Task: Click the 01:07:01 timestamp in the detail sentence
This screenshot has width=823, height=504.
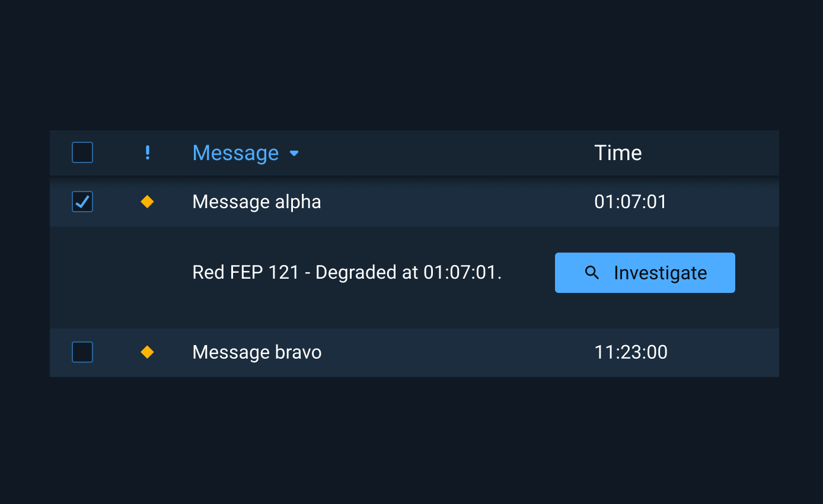Action: [461, 273]
